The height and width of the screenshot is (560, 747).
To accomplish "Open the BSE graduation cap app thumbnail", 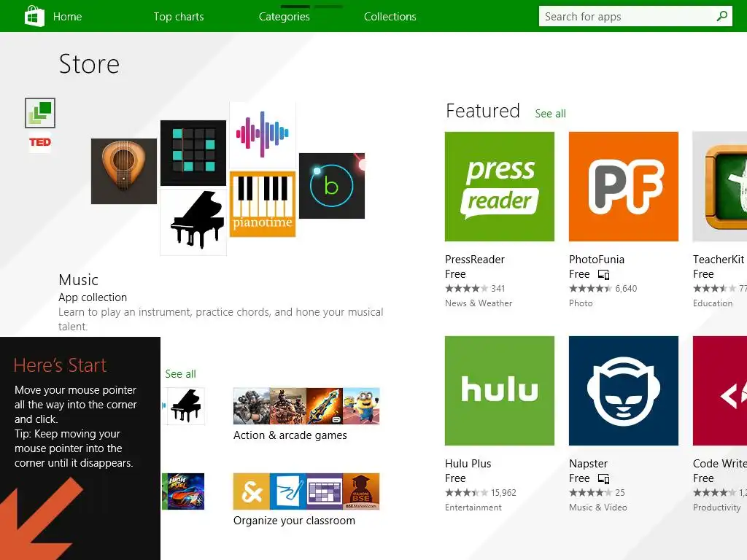I will coord(361,491).
